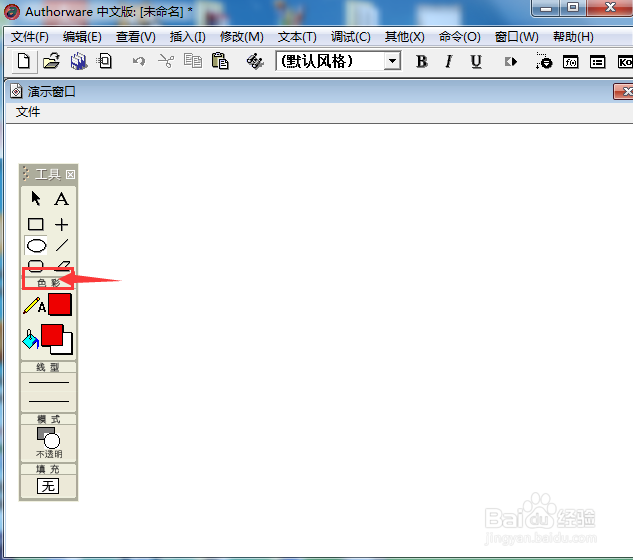The image size is (633, 560).
Task: Open the 编辑(E) menu
Action: point(82,37)
